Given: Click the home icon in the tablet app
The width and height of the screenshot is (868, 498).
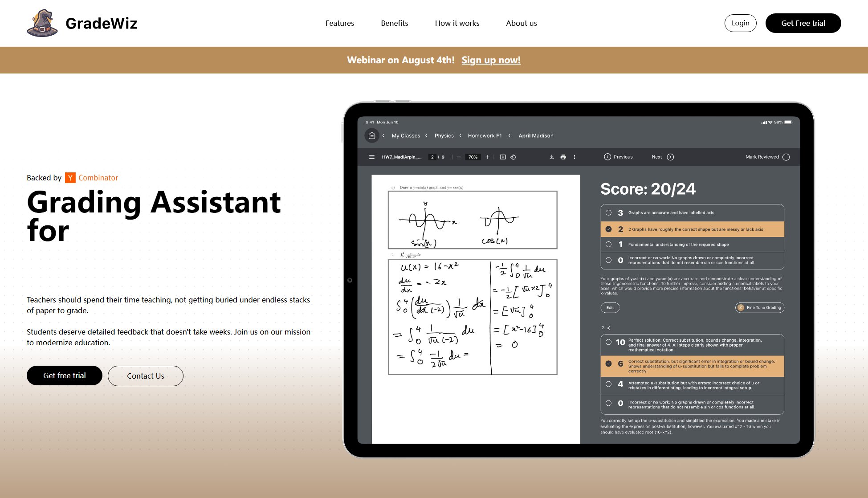Looking at the screenshot, I should tap(372, 136).
